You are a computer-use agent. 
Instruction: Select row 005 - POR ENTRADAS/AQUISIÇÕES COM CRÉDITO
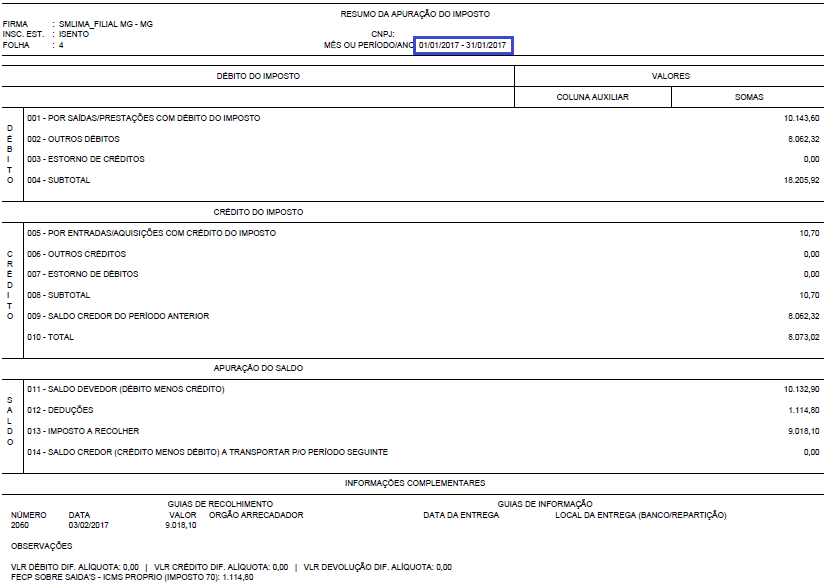(151, 233)
